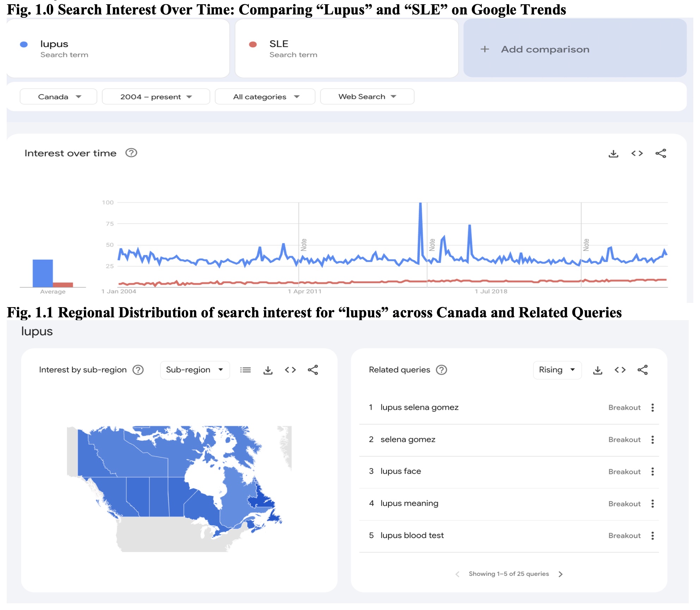This screenshot has width=700, height=610.
Task: Share the Related queries card
Action: tap(643, 370)
